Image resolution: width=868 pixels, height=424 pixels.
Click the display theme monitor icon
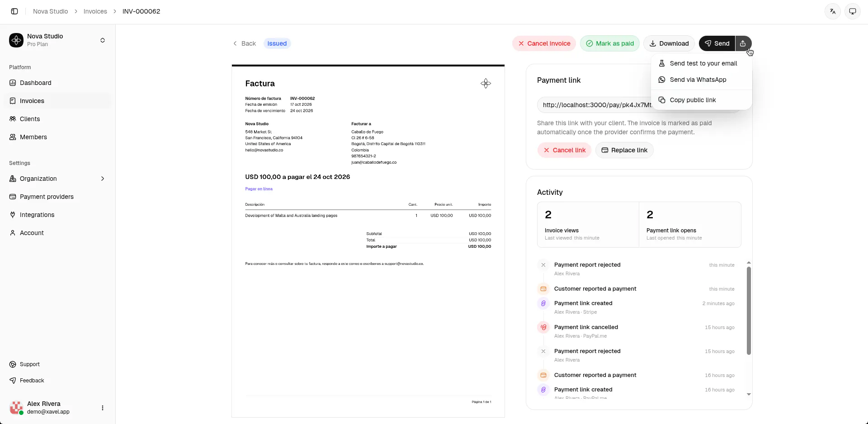(x=853, y=11)
